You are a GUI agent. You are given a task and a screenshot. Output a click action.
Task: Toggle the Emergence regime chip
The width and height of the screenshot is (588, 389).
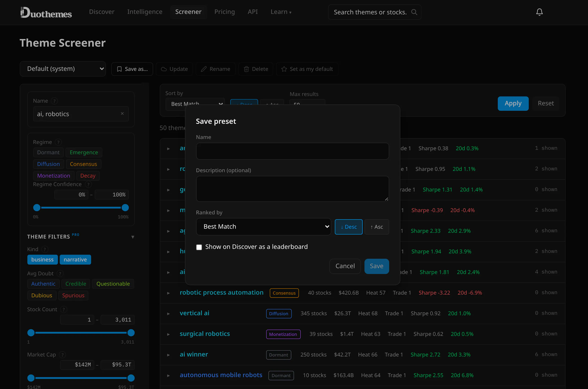[x=84, y=152]
